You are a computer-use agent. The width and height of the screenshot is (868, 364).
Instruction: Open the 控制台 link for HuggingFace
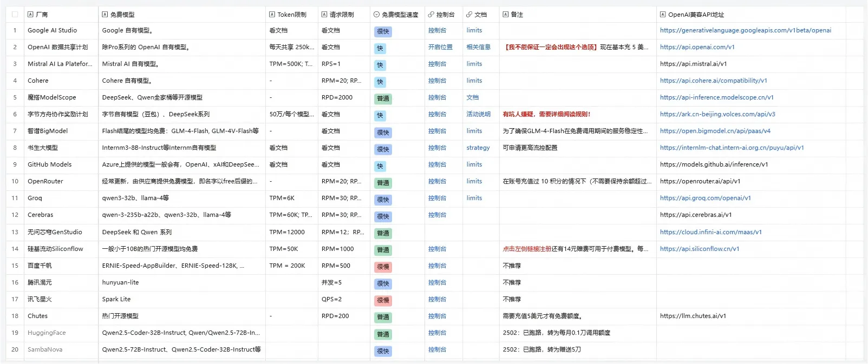point(437,333)
